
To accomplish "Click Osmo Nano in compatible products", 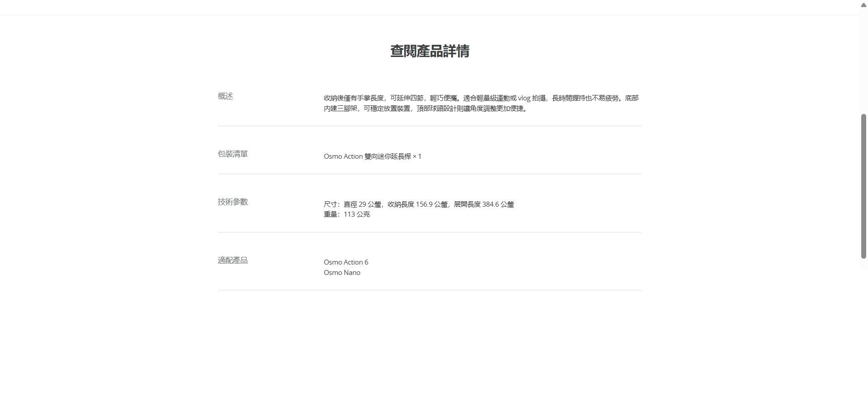I will pos(342,273).
